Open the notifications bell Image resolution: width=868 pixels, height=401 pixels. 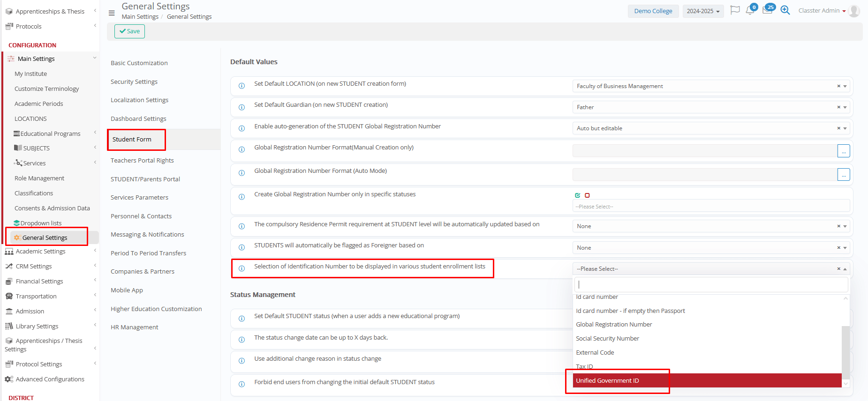pyautogui.click(x=750, y=11)
